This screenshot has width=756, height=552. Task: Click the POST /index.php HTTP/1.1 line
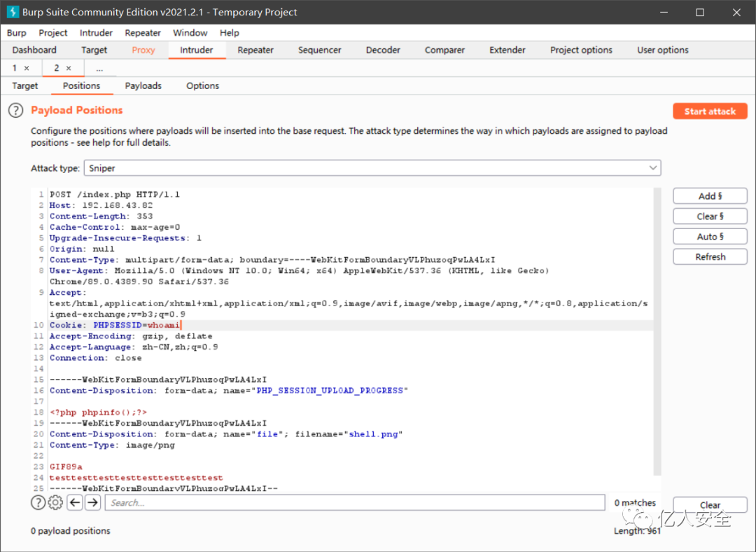pyautogui.click(x=115, y=195)
